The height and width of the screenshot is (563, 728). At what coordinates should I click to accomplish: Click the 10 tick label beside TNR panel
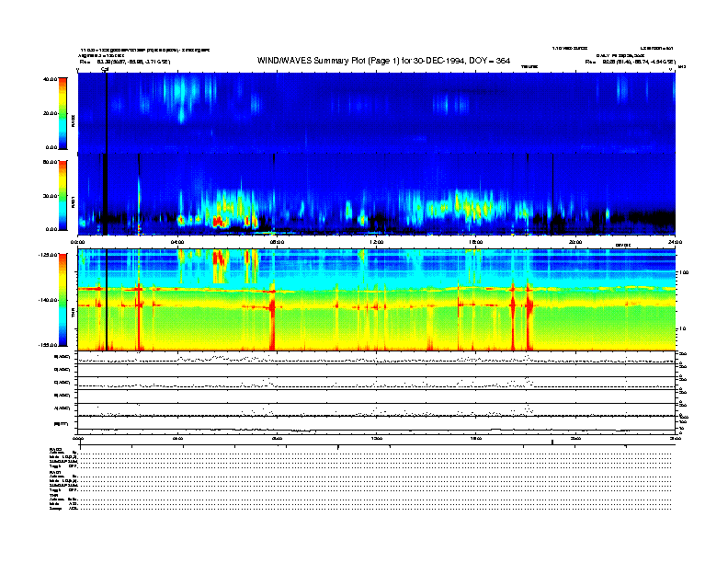(682, 329)
